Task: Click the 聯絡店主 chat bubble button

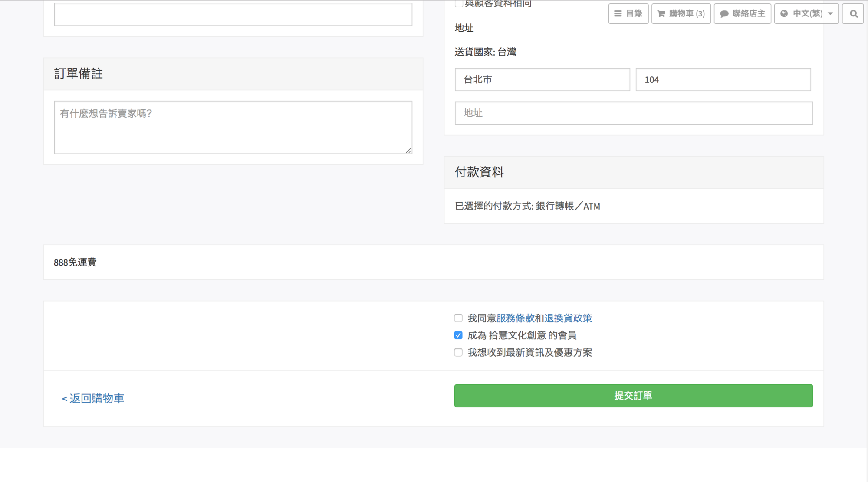Action: (x=724, y=14)
